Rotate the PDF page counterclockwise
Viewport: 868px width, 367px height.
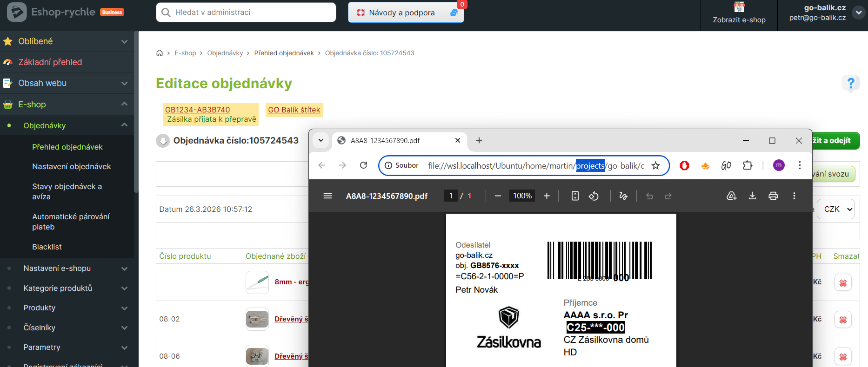[594, 196]
